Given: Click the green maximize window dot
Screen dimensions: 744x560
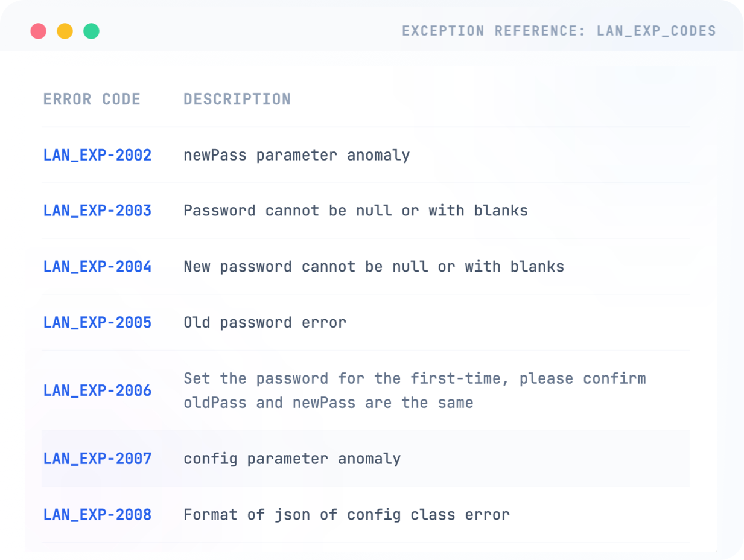Looking at the screenshot, I should point(91,31).
